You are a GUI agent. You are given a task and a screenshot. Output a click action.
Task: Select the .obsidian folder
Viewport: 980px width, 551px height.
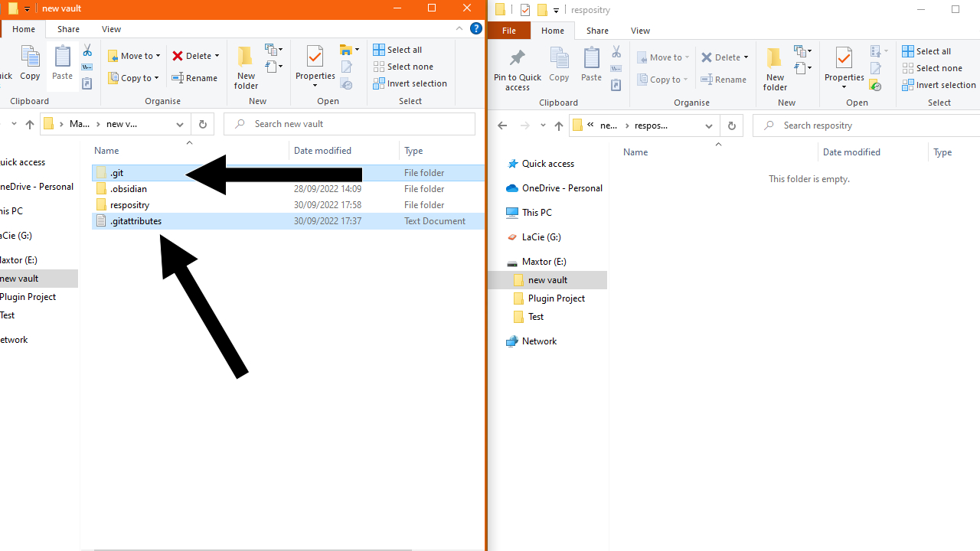click(x=288, y=189)
